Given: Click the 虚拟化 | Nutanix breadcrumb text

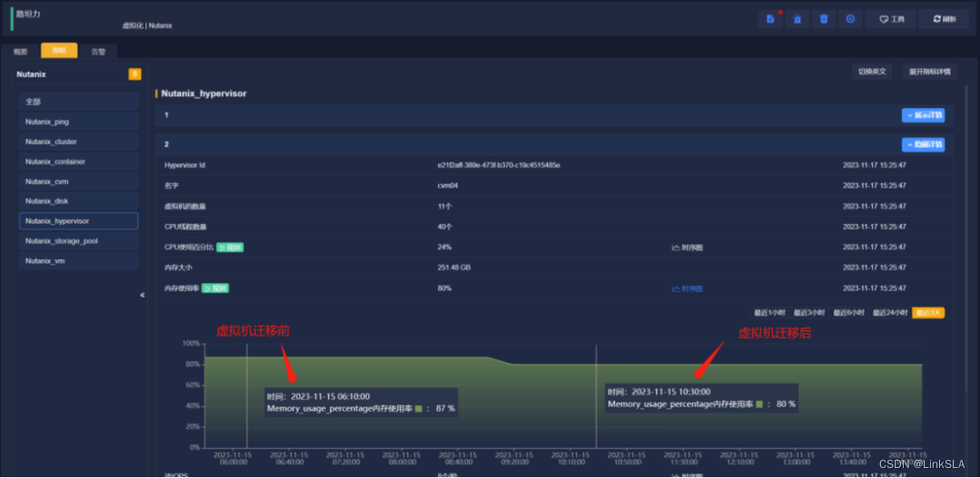Looking at the screenshot, I should [x=147, y=25].
